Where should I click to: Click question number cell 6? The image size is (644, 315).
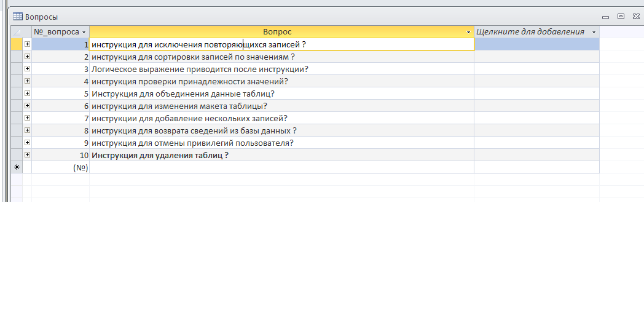[60, 106]
